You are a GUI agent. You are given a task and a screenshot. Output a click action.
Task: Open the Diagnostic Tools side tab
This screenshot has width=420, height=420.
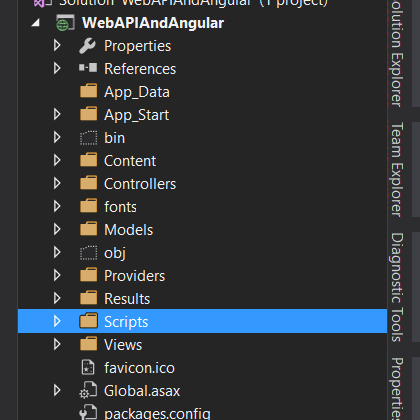pos(397,287)
